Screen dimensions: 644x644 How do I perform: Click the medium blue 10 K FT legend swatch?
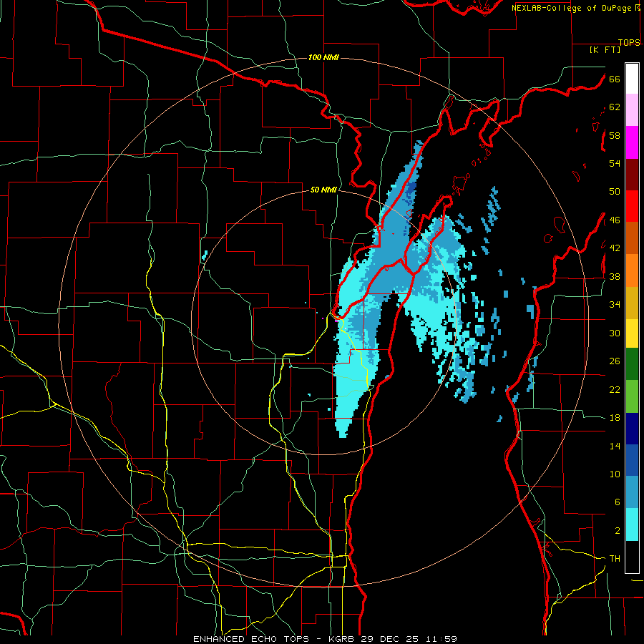[632, 460]
